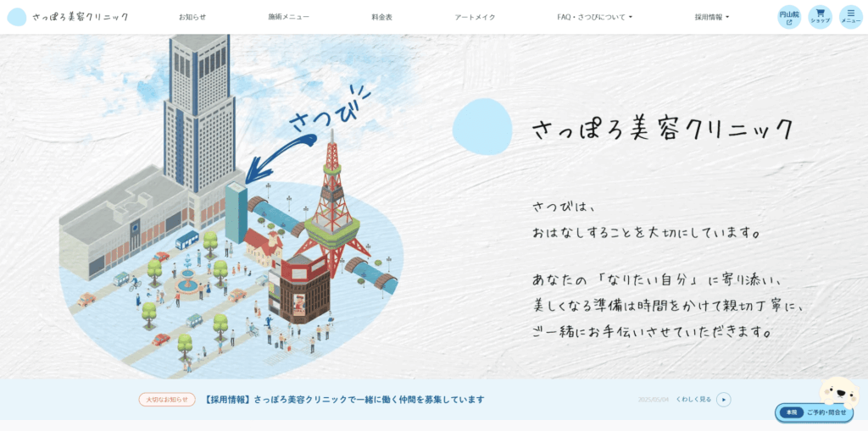Screen dimensions: 868x431
Task: Open the hamburger メニュー icon
Action: pyautogui.click(x=850, y=17)
